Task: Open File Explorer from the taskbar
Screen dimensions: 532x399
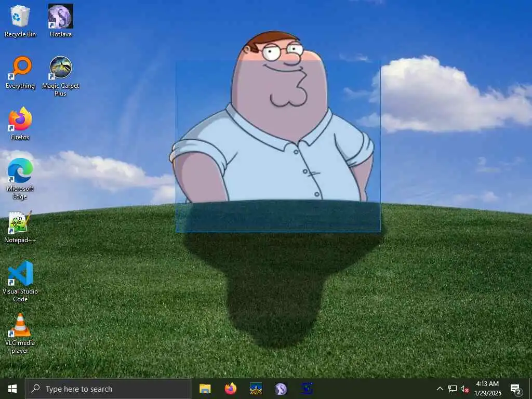Action: (x=205, y=389)
